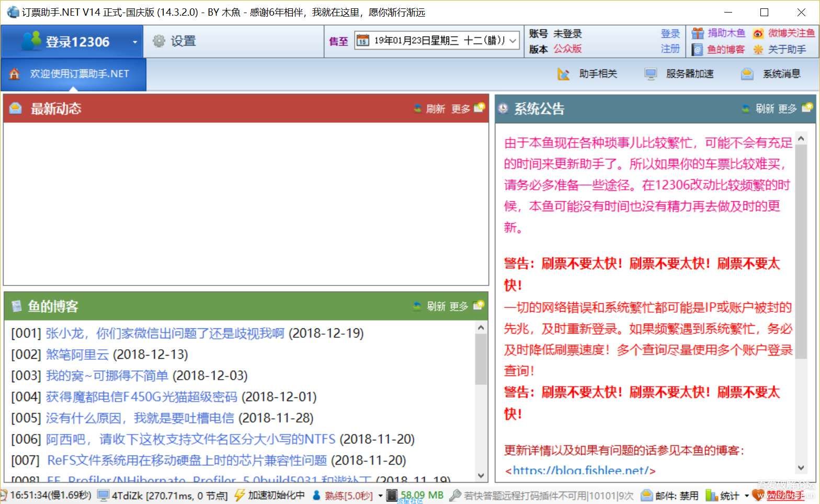The image size is (820, 504).
Task: Click the blog list scrollbar up arrow
Action: pos(481,327)
